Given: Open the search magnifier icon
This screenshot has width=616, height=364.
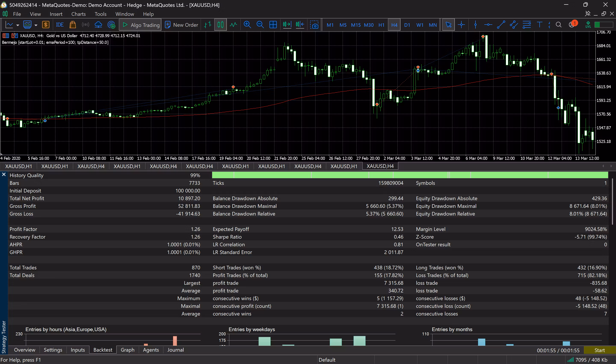Looking at the screenshot, I should point(558,25).
